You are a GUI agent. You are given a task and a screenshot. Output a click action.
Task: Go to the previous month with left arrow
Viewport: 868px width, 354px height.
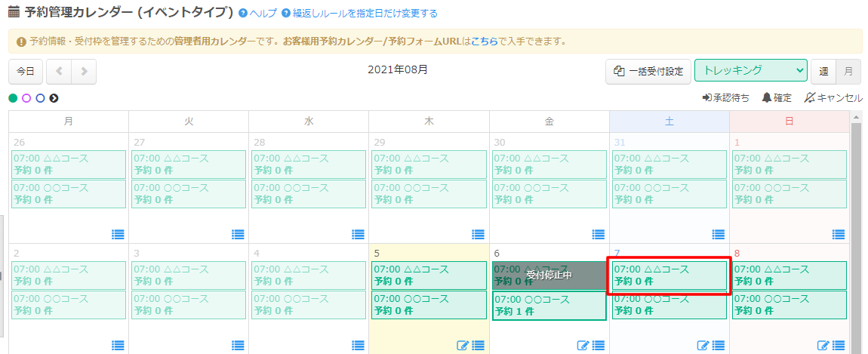pyautogui.click(x=59, y=72)
